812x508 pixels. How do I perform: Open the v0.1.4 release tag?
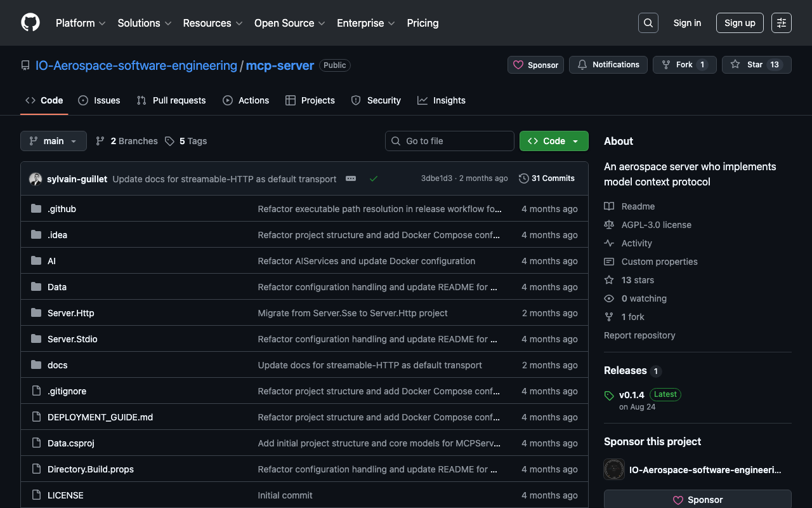[x=631, y=394]
